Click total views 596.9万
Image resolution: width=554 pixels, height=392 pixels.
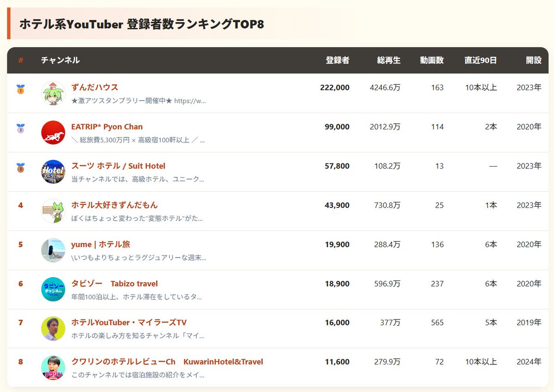387,283
